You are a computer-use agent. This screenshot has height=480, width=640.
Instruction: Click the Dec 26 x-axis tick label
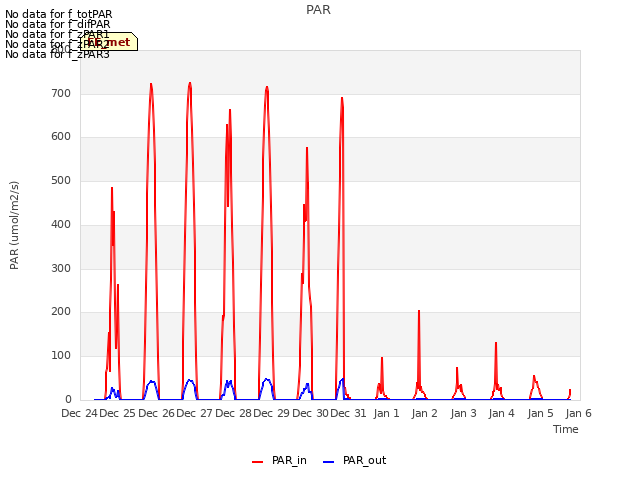point(156,413)
